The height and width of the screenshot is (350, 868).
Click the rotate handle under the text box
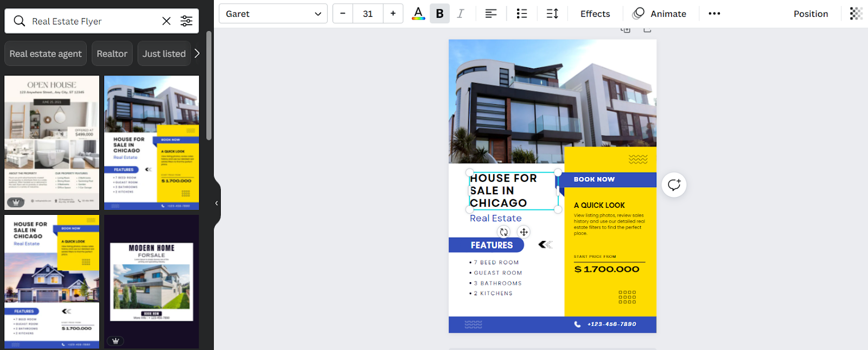[504, 232]
